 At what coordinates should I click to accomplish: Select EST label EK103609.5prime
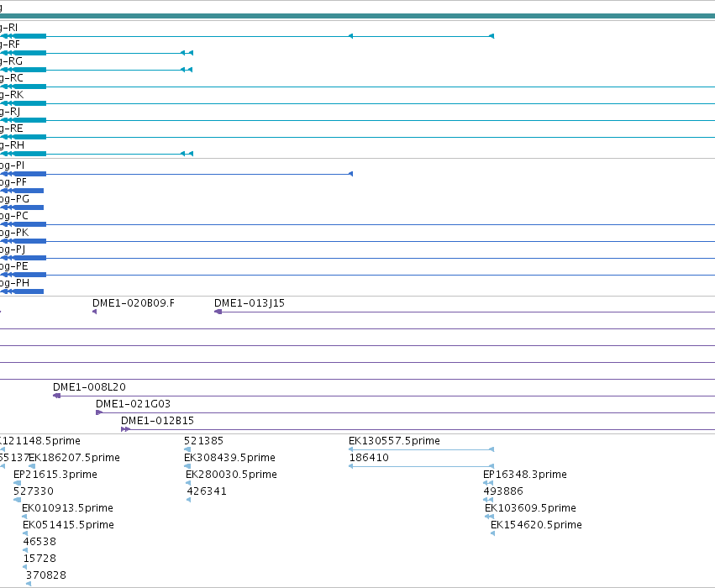coord(530,508)
